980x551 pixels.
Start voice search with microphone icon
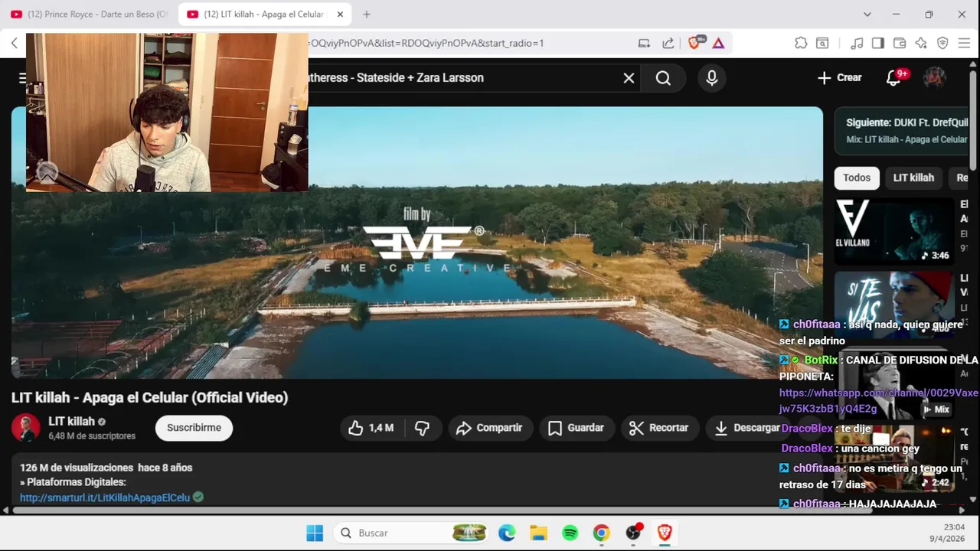[x=712, y=78]
